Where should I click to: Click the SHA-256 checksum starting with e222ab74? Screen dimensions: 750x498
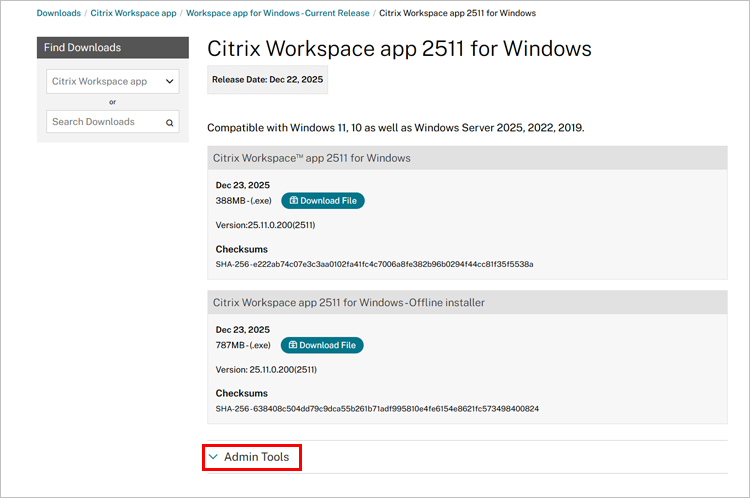[x=374, y=264]
